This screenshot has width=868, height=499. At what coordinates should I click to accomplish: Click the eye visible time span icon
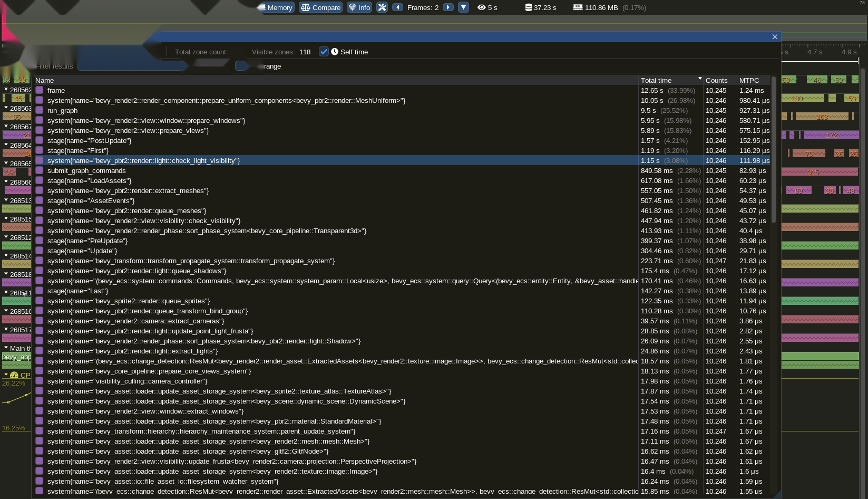(481, 7)
